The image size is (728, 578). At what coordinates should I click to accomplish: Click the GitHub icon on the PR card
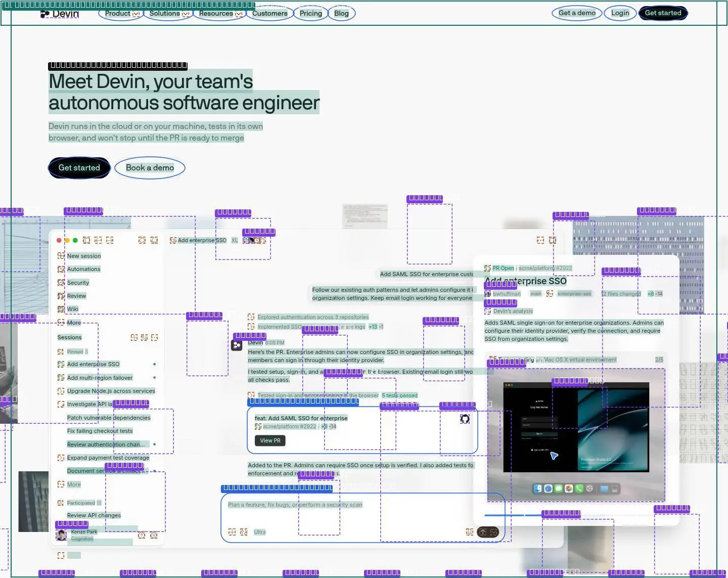click(465, 419)
